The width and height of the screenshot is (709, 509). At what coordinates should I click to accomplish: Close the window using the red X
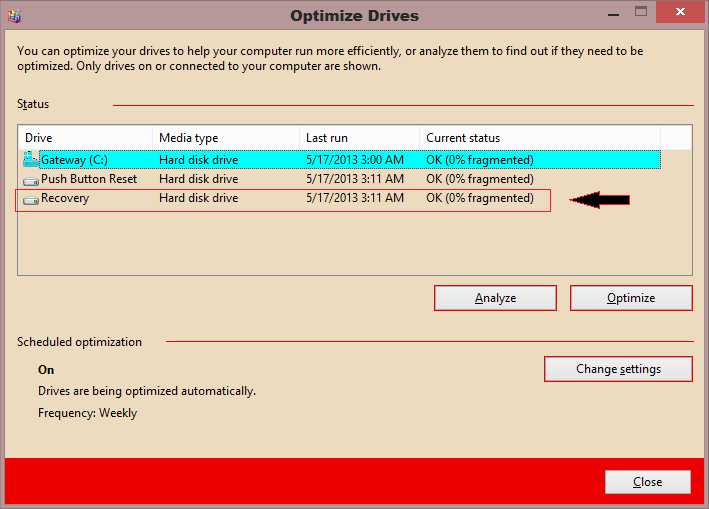[680, 12]
